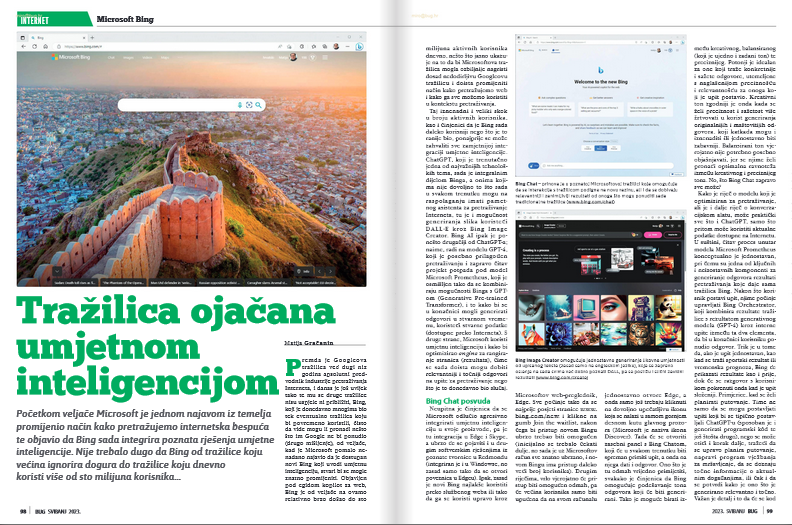The width and height of the screenshot is (792, 525).
Task: Open the tiger thumbnail
Action: click(x=641, y=334)
